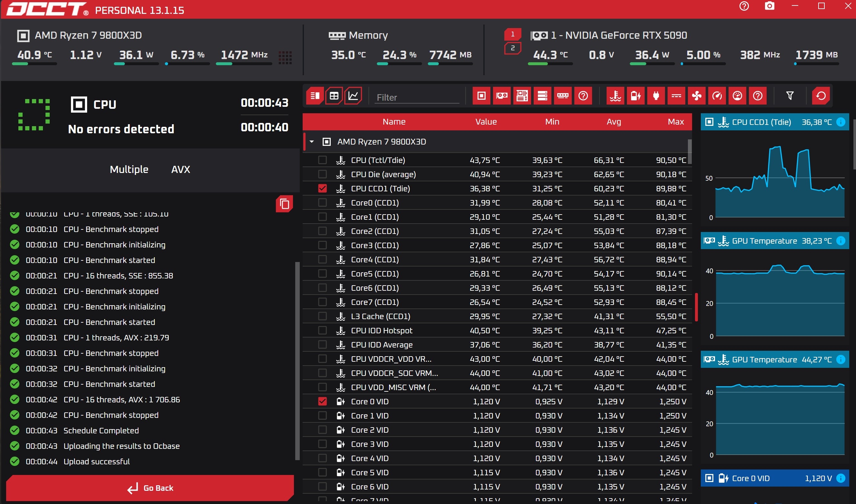
Task: Uncheck the Core 0 VID checkbox
Action: point(322,401)
